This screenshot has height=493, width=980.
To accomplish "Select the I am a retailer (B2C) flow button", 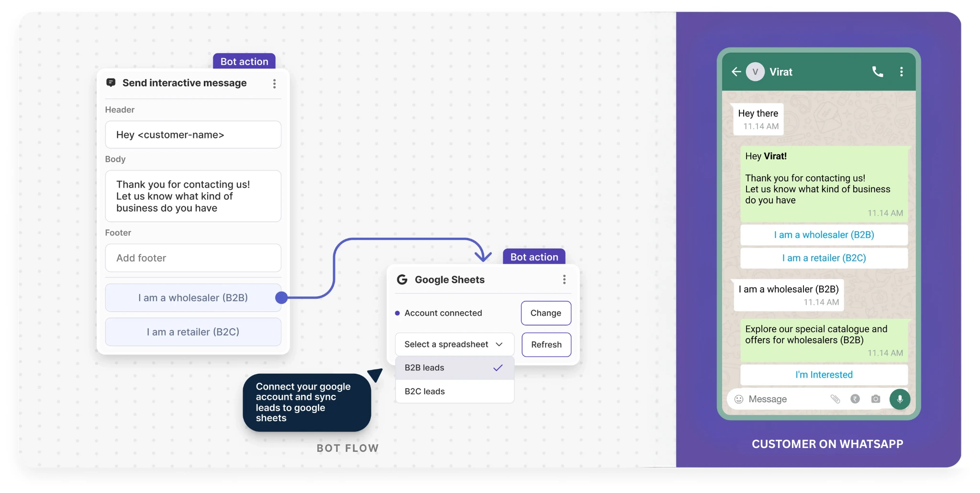I will [x=193, y=332].
